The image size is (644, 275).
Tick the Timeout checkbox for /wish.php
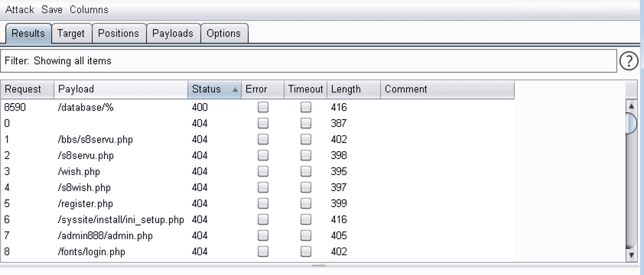coord(306,171)
